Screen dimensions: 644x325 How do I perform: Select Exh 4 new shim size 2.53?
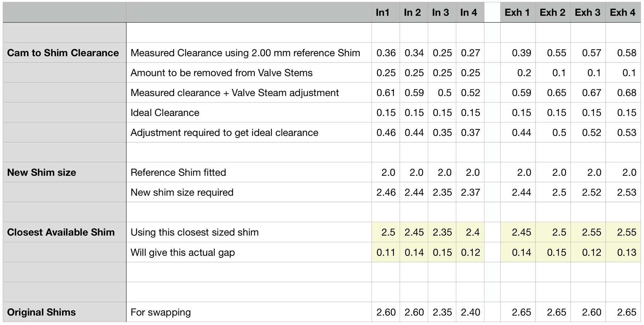626,192
